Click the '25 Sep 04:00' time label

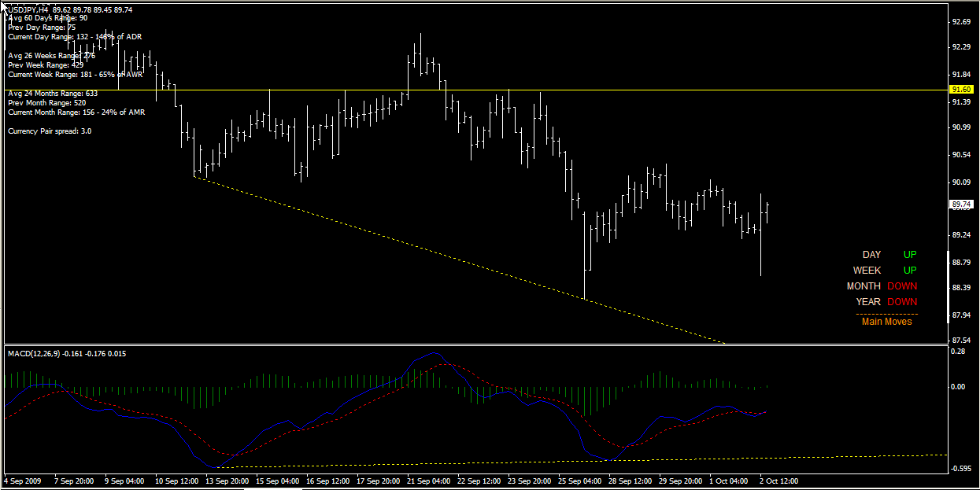pyautogui.click(x=580, y=480)
